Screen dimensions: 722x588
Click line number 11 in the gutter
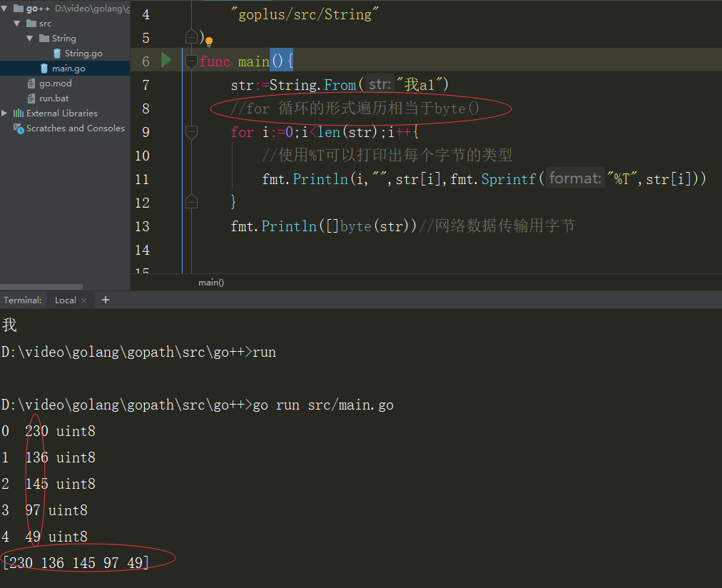(x=142, y=179)
